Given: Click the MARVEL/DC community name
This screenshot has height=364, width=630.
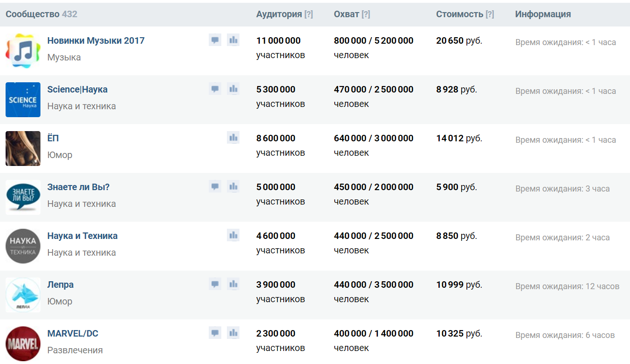Looking at the screenshot, I should tap(73, 334).
